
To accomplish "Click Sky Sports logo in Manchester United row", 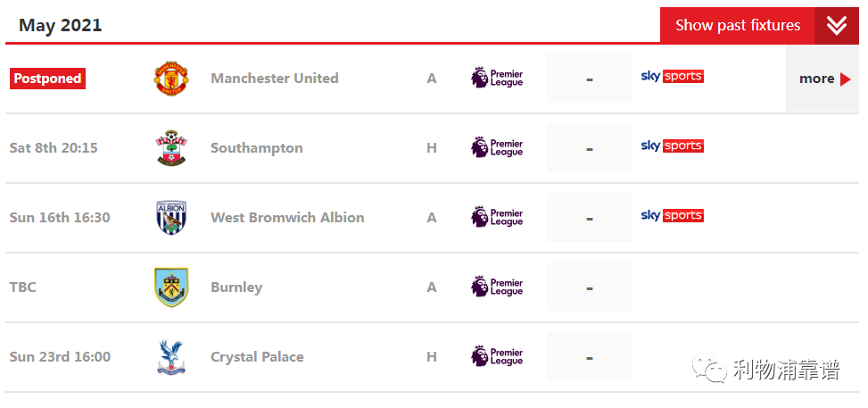I will point(672,77).
